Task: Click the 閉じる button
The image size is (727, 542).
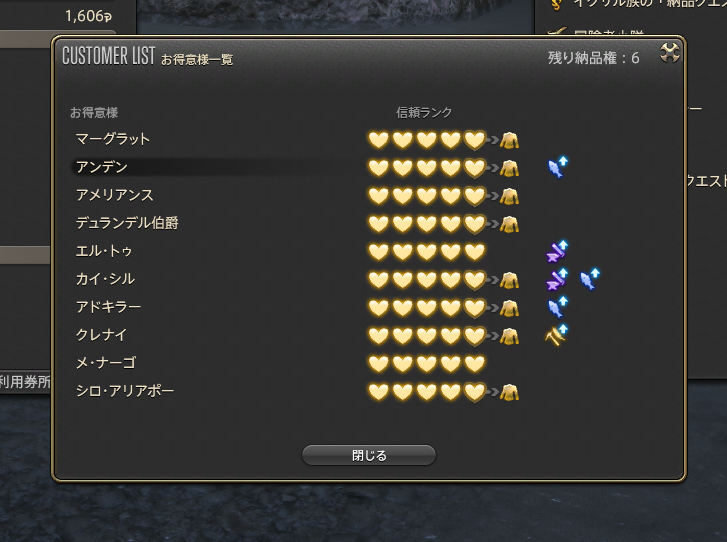Action: coord(369,455)
